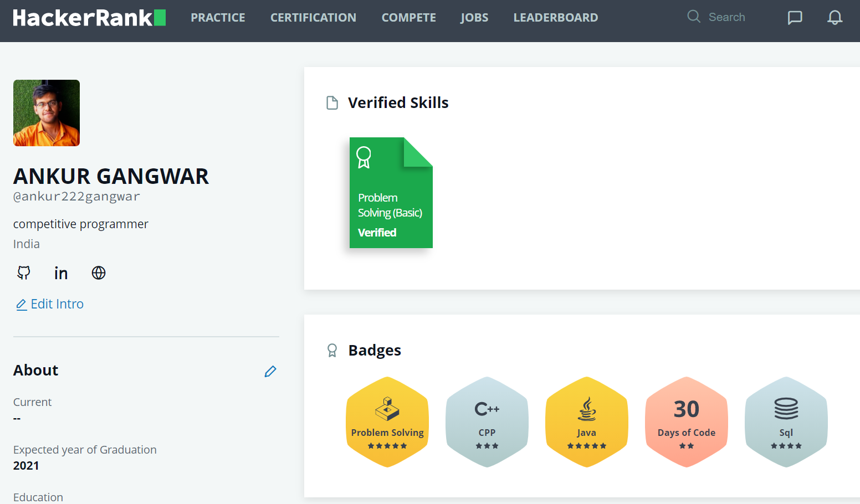
Task: Open the Java badge
Action: pos(587,422)
